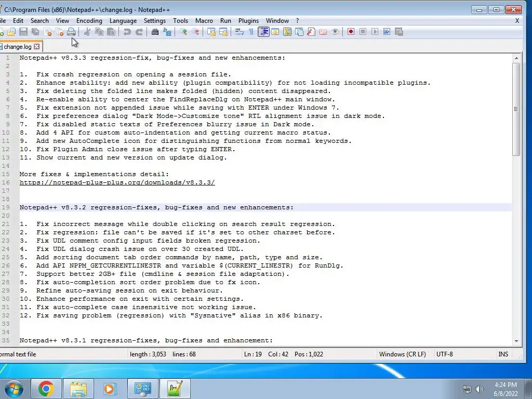Open the View menu

click(x=62, y=21)
